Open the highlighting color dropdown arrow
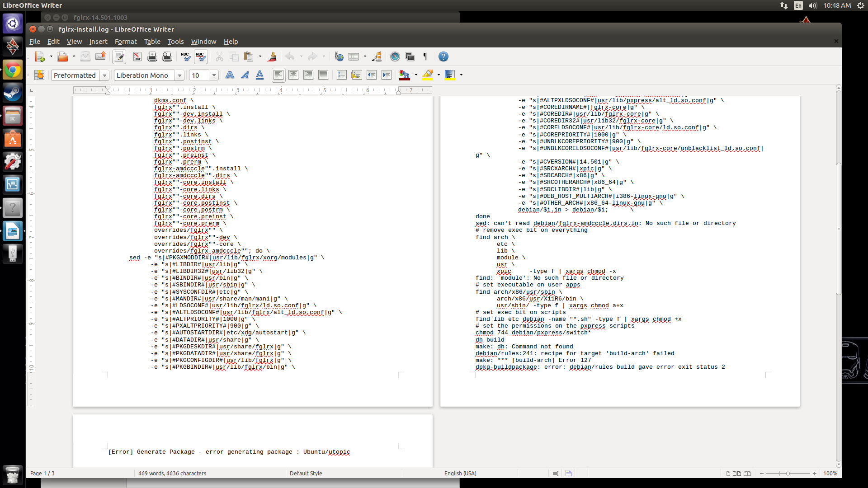The image size is (868, 488). pos(439,75)
